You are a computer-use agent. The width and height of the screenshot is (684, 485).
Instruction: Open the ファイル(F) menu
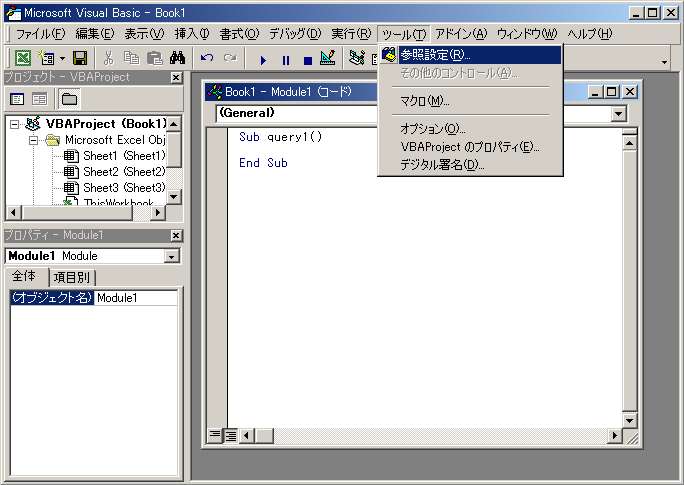coord(40,34)
